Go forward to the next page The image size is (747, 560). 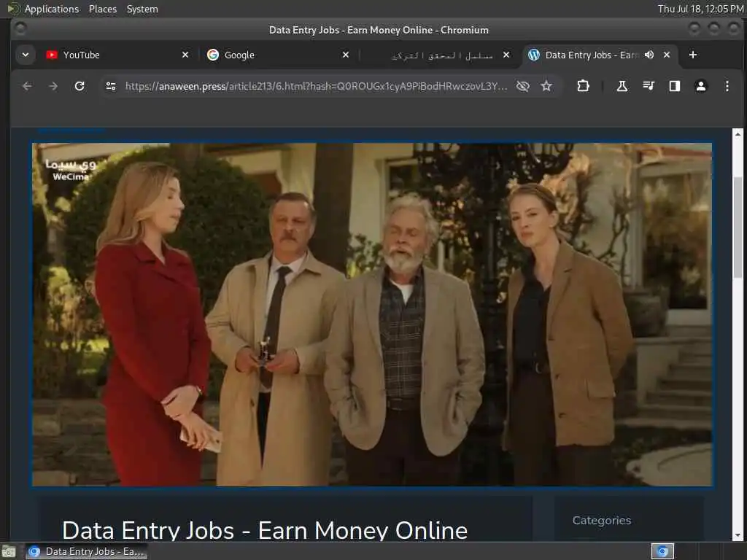[53, 86]
